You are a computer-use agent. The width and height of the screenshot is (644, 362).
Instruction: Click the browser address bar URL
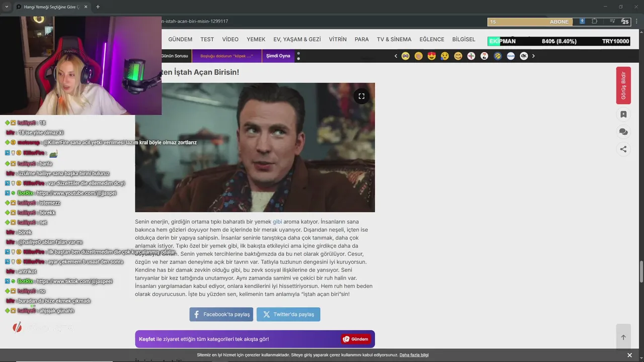[x=196, y=21]
